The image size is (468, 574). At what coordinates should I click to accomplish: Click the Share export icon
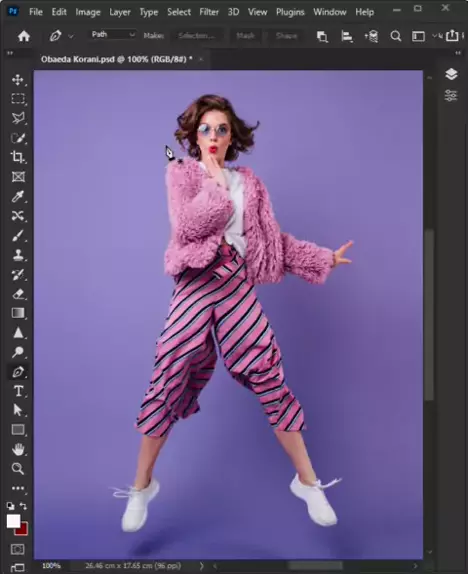pos(453,36)
